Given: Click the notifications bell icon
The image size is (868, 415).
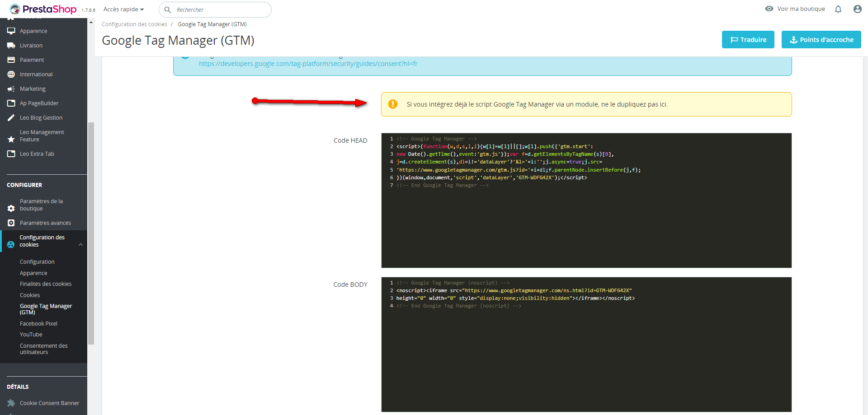Looking at the screenshot, I should (838, 9).
